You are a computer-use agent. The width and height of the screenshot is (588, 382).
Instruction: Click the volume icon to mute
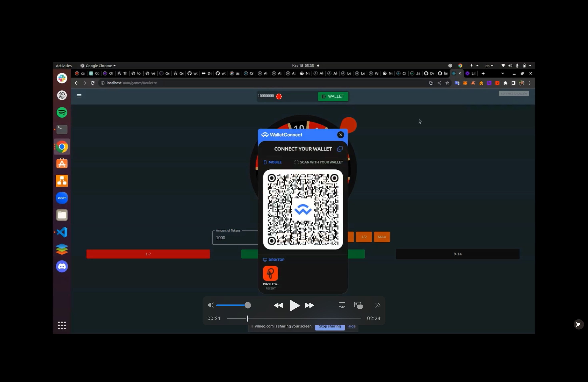pos(210,305)
